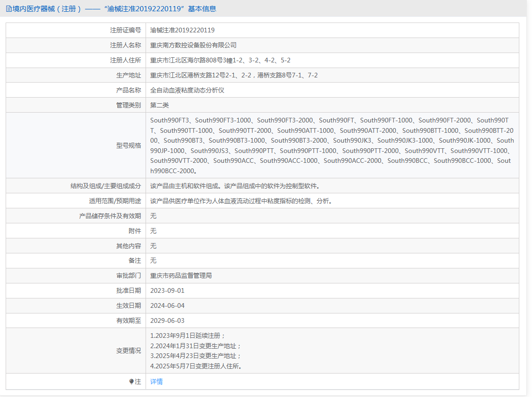The width and height of the screenshot is (532, 397).
Task: Select the 备注 label
Action: 135,261
